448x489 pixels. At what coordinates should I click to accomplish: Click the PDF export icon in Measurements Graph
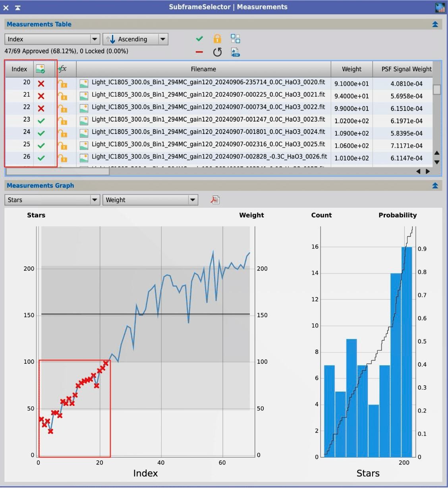coord(215,200)
